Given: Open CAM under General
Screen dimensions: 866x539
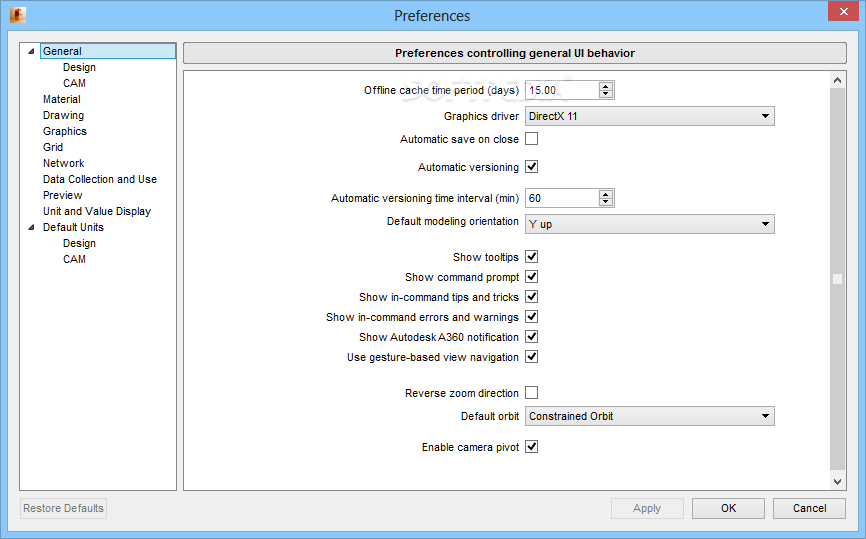Looking at the screenshot, I should 74,83.
